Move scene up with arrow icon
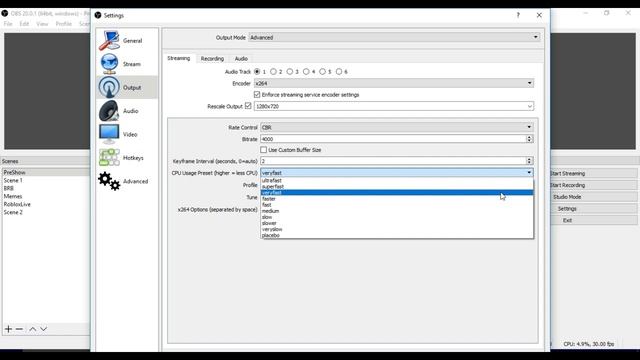The image size is (640, 360). click(x=33, y=329)
